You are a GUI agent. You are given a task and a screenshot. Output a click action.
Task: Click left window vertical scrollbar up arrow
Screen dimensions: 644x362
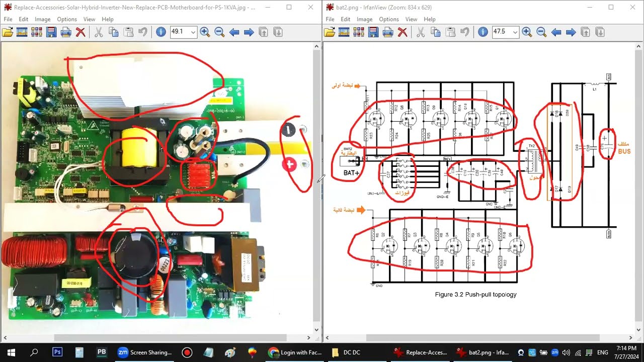[316, 46]
